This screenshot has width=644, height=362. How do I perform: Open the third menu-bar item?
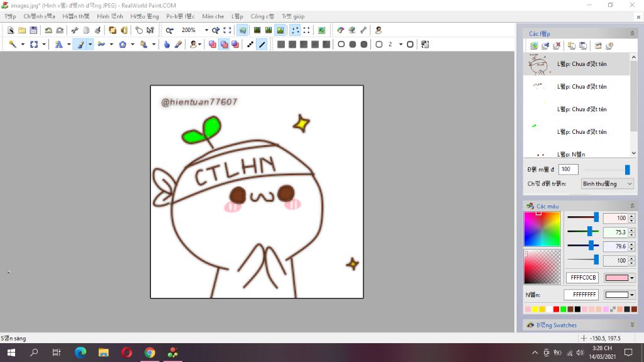pos(75,16)
